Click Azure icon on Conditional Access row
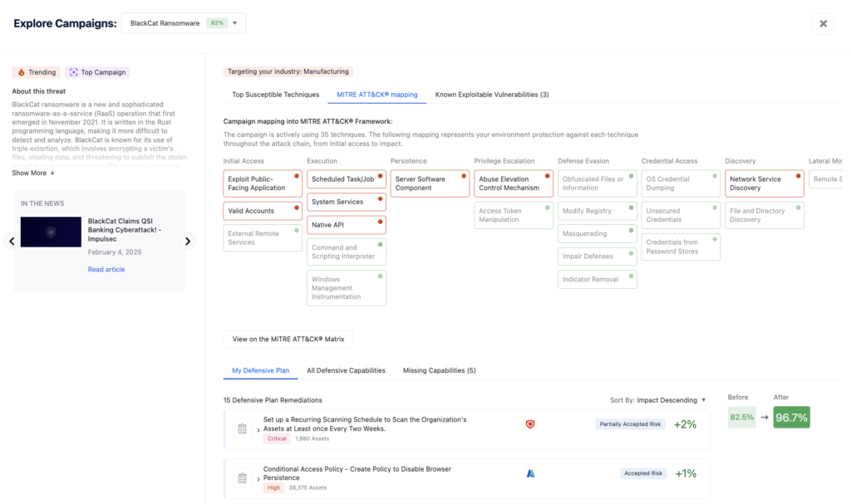The height and width of the screenshot is (504, 851). tap(530, 473)
